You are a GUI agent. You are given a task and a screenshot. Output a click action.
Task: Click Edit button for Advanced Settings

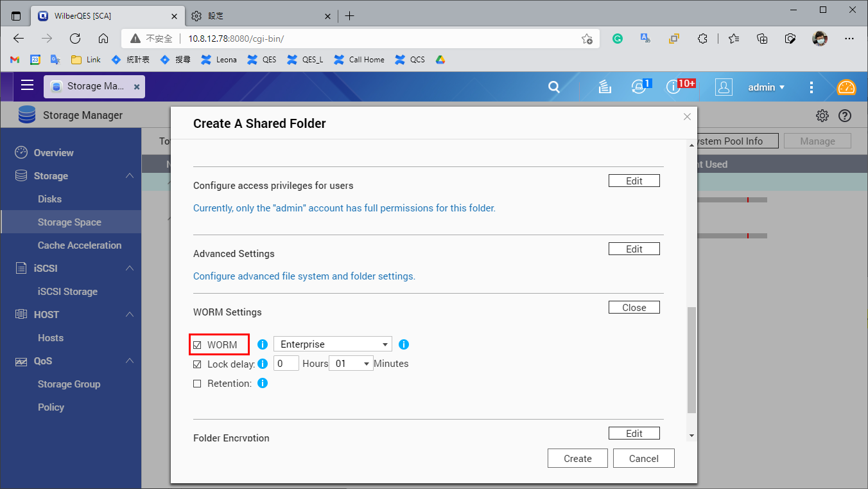tap(634, 249)
